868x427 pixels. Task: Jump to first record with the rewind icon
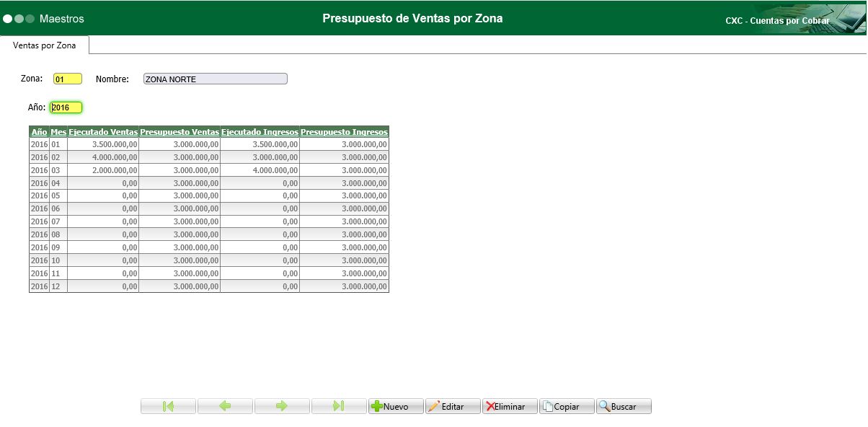click(x=167, y=406)
